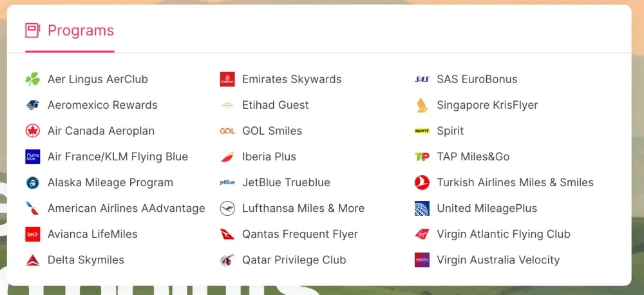The image size is (644, 295).
Task: Click the Aer Lingus shamrock icon
Action: tap(32, 79)
